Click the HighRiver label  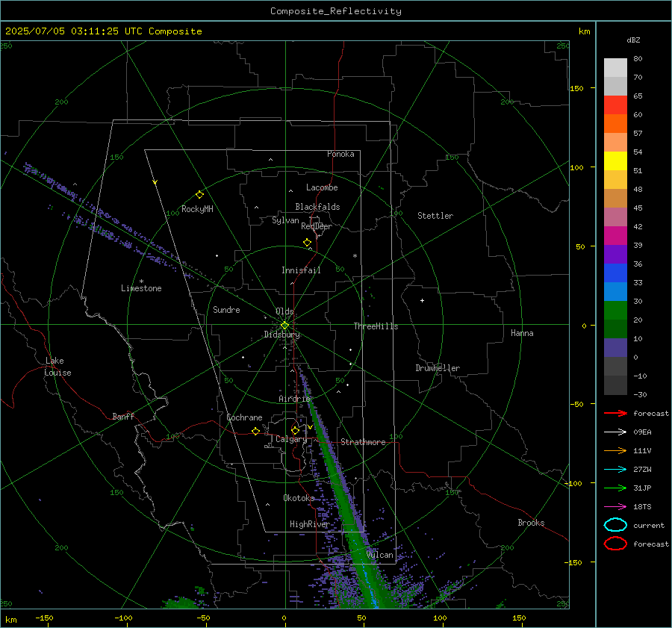coord(309,524)
